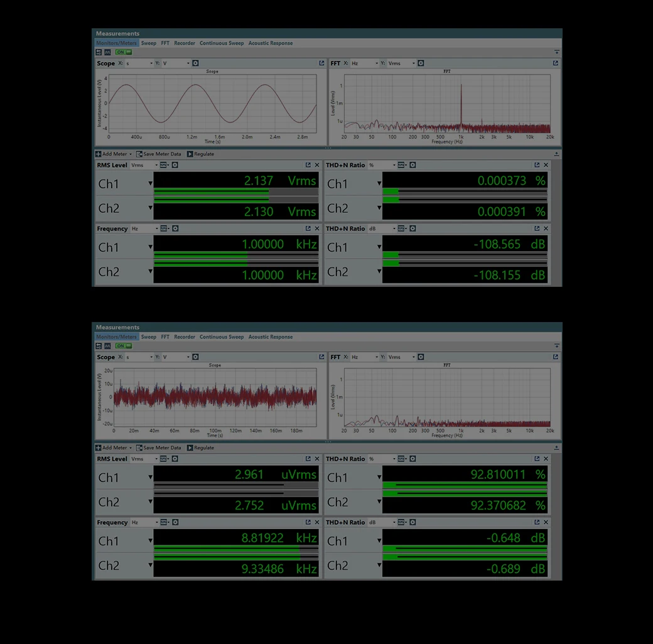Screen dimensions: 653x644
Task: Click first toolbar icon left of ON in lower window
Action: (x=99, y=346)
